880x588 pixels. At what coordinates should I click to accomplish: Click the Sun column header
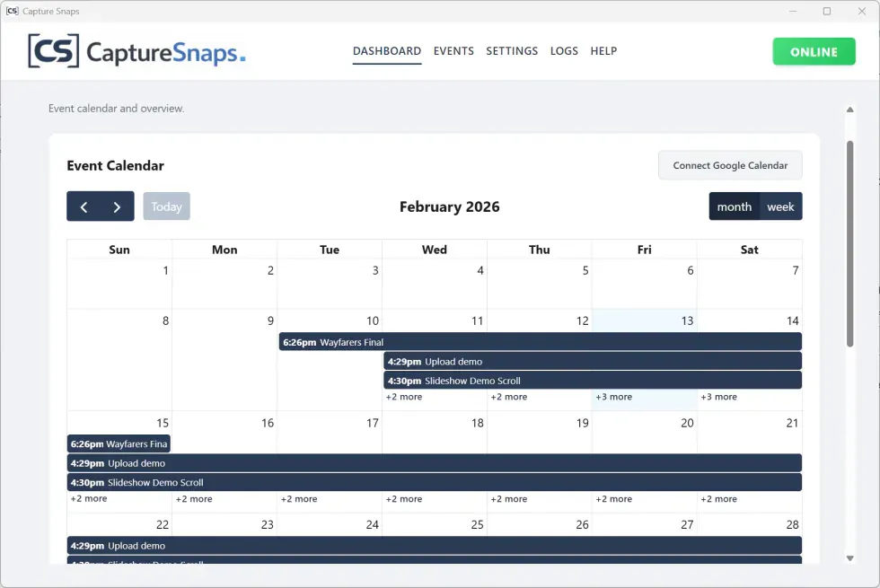pyautogui.click(x=119, y=250)
